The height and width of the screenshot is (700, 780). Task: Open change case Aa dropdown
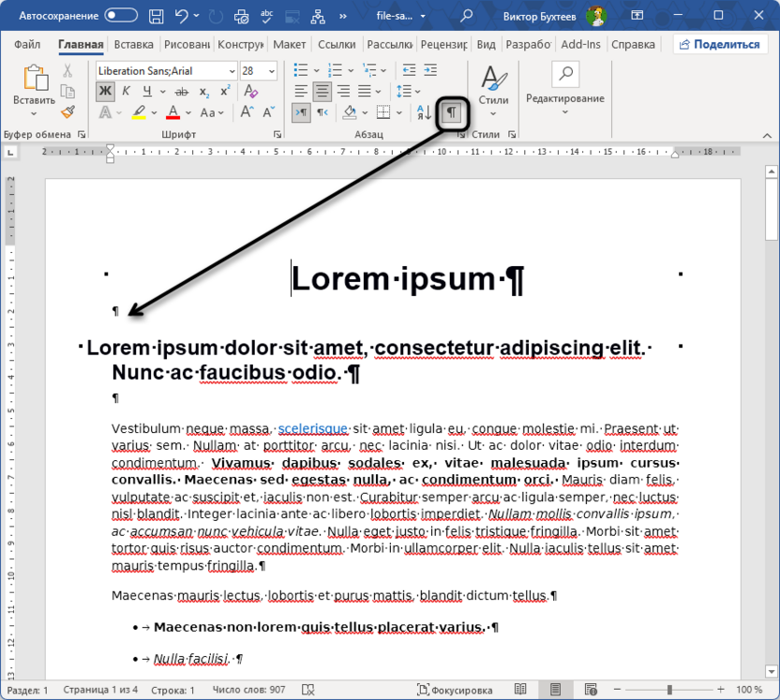click(212, 112)
